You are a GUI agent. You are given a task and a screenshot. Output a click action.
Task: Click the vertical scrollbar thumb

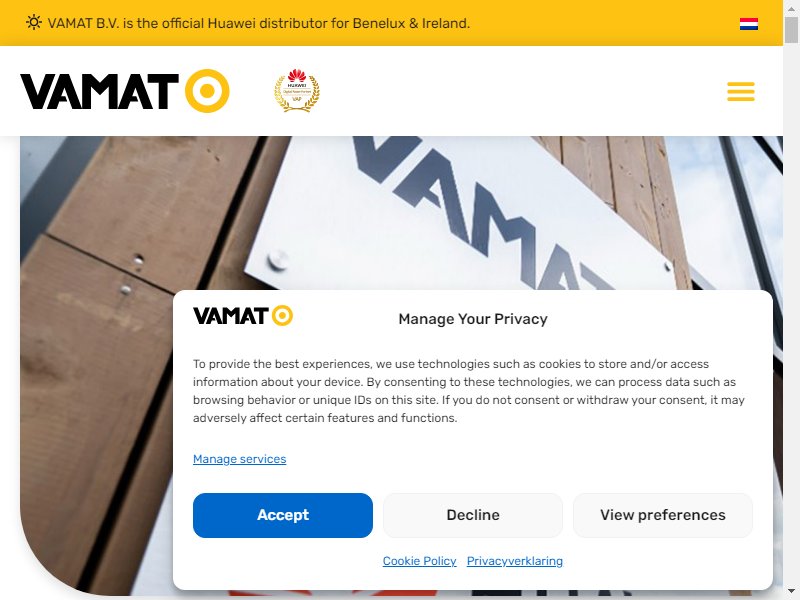coord(791,30)
